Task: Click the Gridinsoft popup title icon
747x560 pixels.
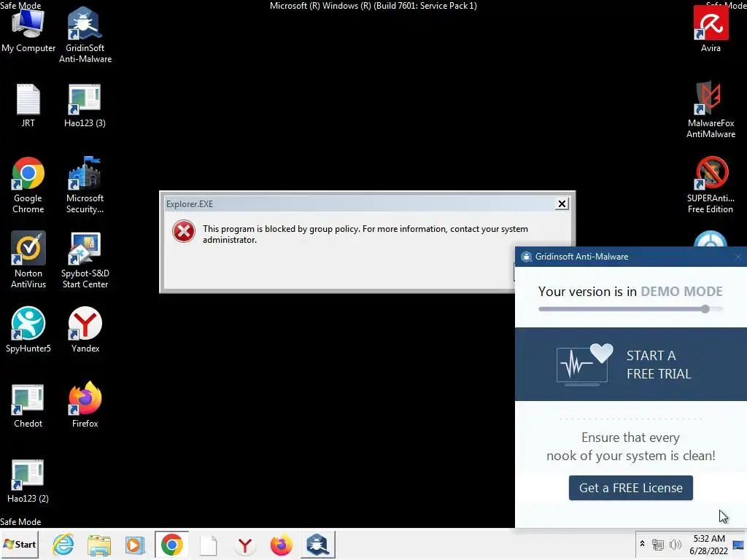Action: pos(526,257)
